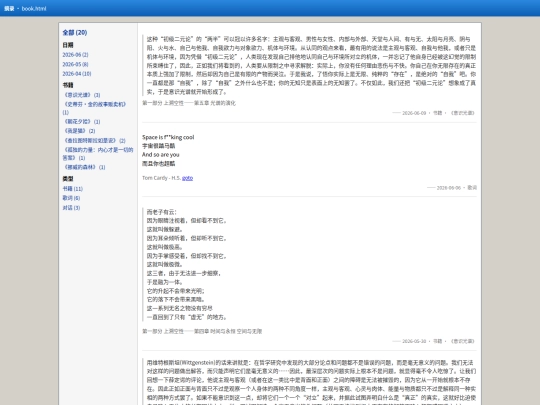The image size is (540, 405).
Task: Click the date 2026-05-30 under the 老子 excerpt
Action: point(414,341)
